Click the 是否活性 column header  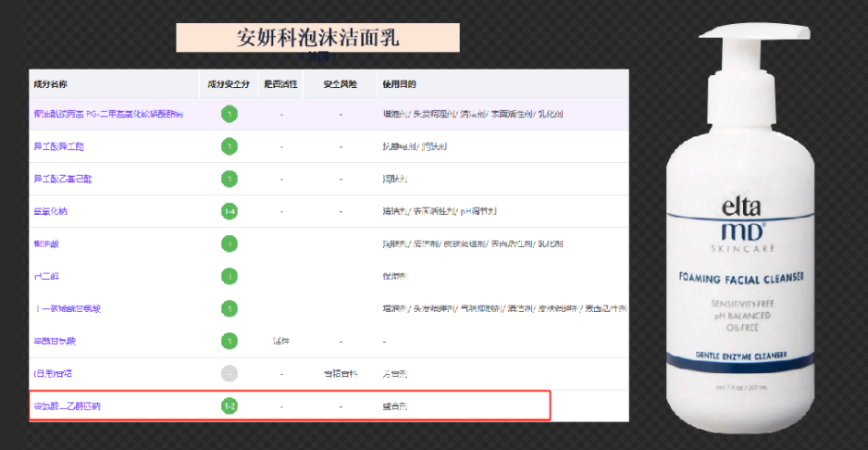point(280,83)
